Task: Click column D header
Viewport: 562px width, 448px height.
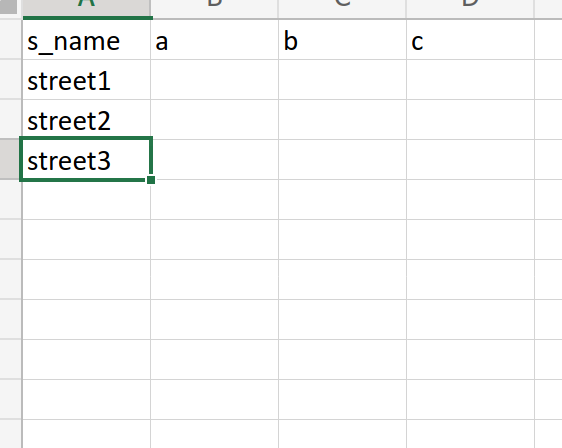Action: (x=470, y=8)
